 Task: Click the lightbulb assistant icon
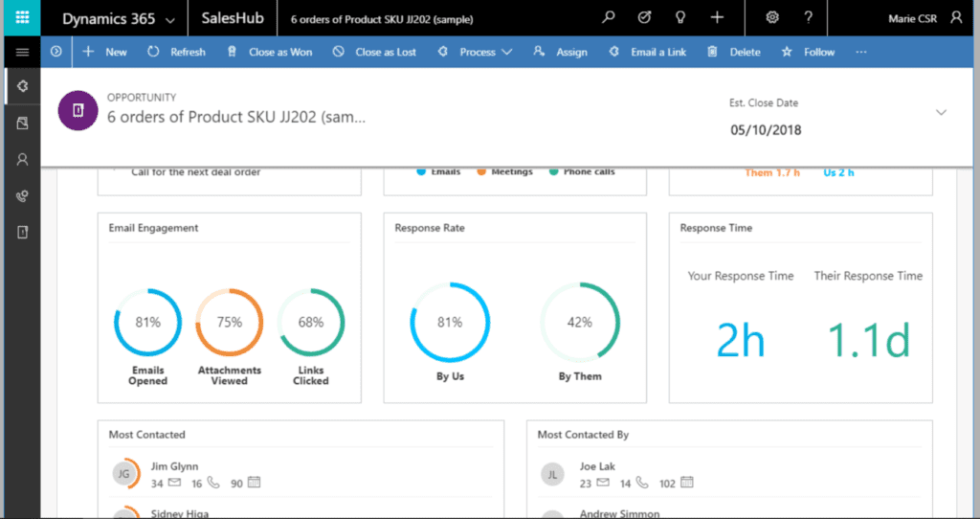[680, 18]
